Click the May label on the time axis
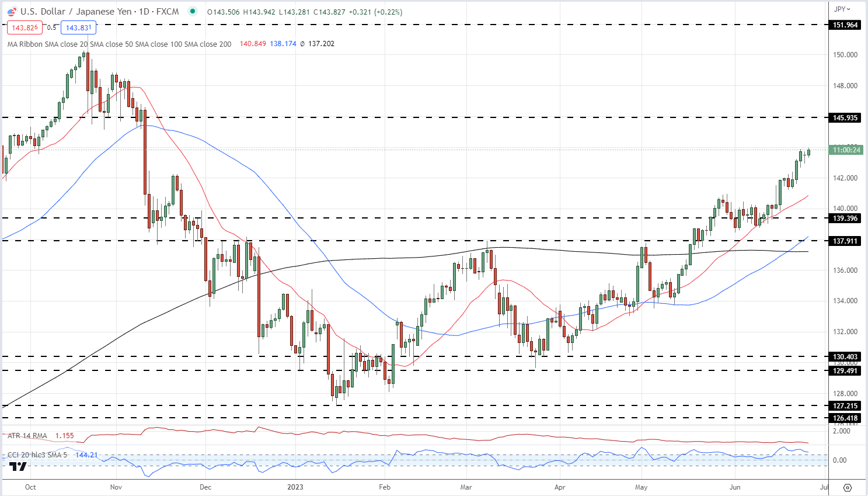Image resolution: width=868 pixels, height=496 pixels. pyautogui.click(x=642, y=487)
